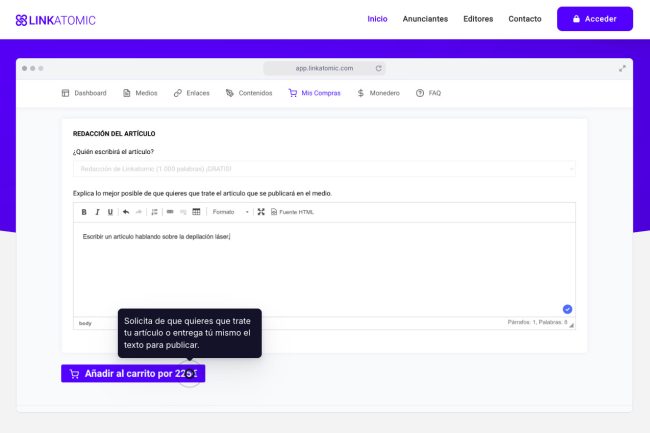
Task: Apply italic formatting in the editor
Action: [x=97, y=212]
